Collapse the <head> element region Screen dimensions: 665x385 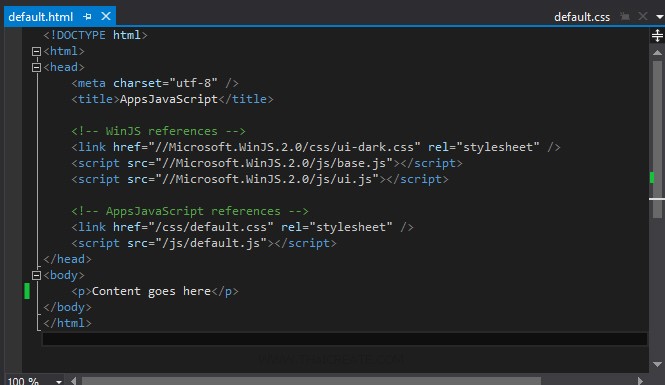[36, 67]
